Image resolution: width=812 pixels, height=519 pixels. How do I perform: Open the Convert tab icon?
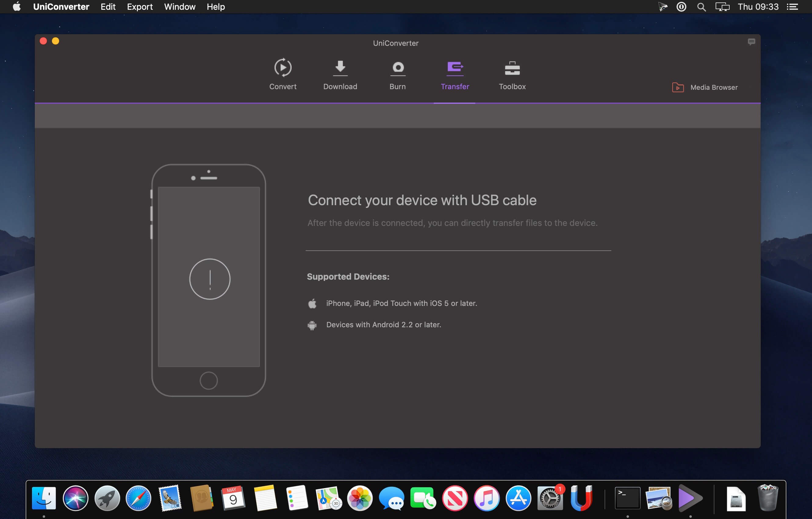282,67
